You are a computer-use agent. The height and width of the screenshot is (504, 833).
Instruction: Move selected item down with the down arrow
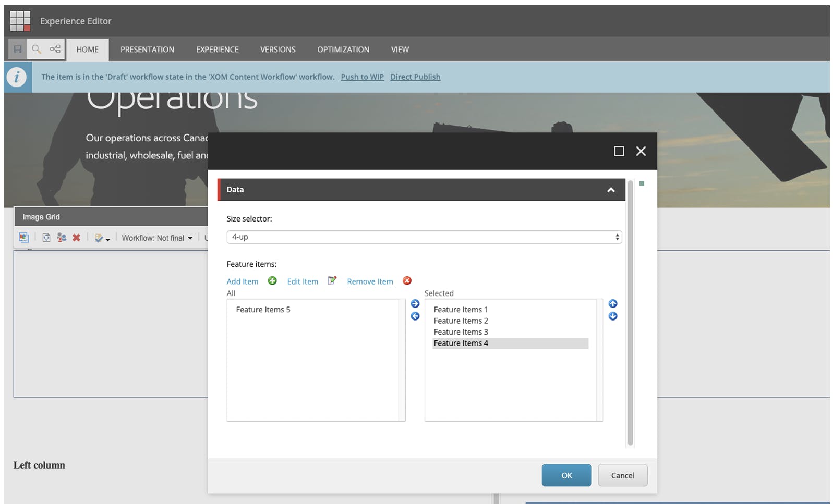613,316
